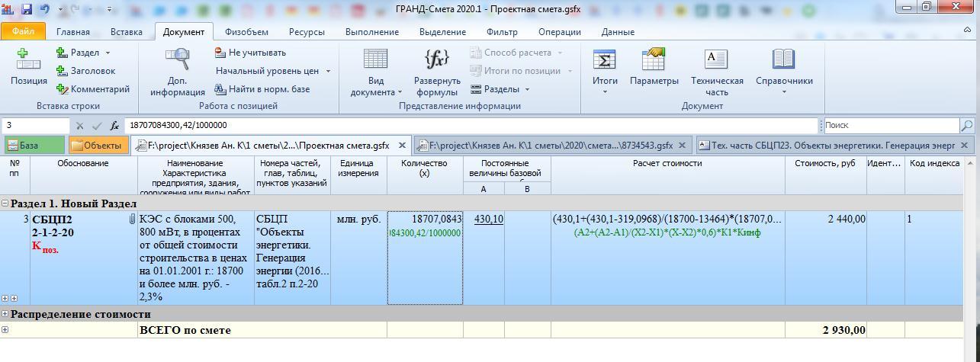The width and height of the screenshot is (980, 362).
Task: Click the paperclip attachment icon in row 3
Action: pos(132,219)
